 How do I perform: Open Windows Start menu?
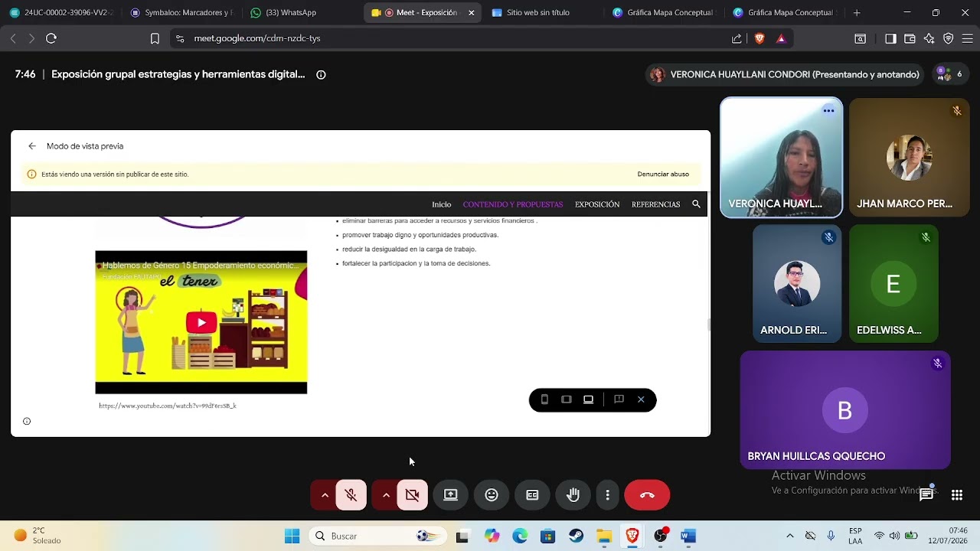(292, 536)
